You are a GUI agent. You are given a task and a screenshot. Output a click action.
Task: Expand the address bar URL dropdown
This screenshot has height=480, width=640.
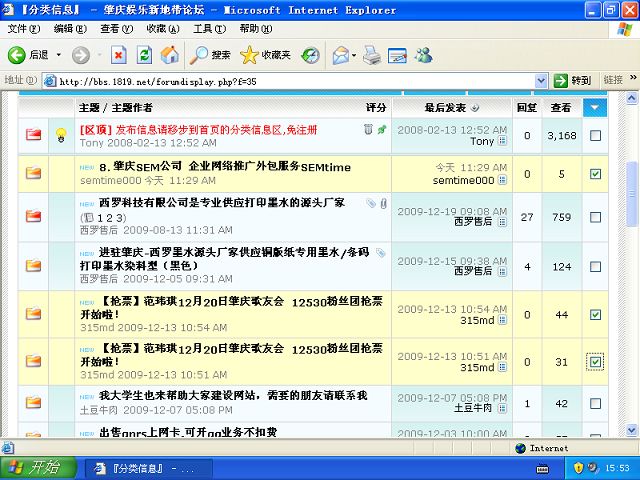(541, 80)
